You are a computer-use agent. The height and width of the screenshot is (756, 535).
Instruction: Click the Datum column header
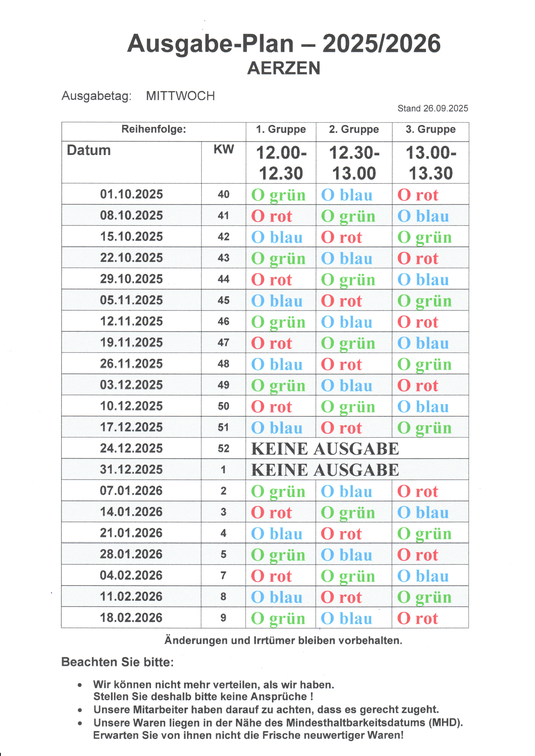point(89,150)
